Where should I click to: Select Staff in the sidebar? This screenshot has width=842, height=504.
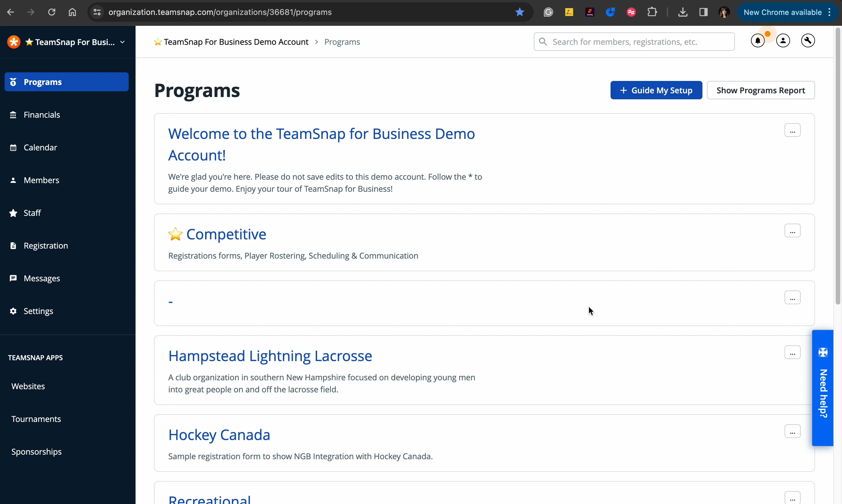click(x=67, y=213)
